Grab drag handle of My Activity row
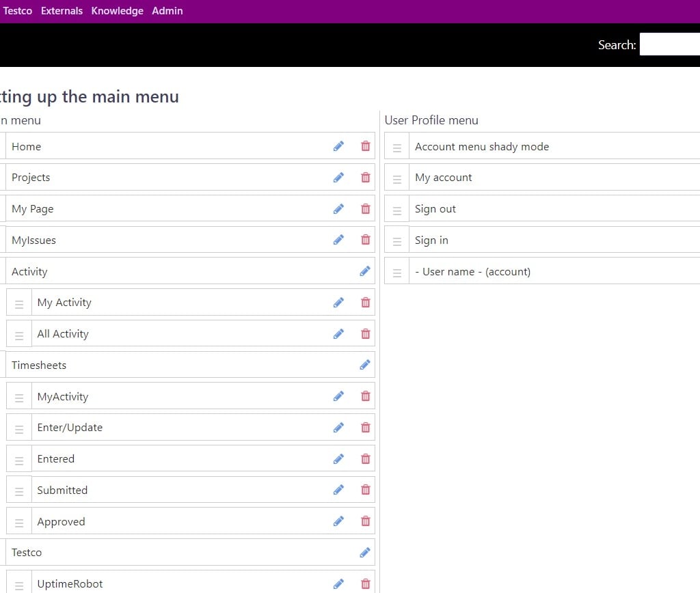 [x=19, y=304]
